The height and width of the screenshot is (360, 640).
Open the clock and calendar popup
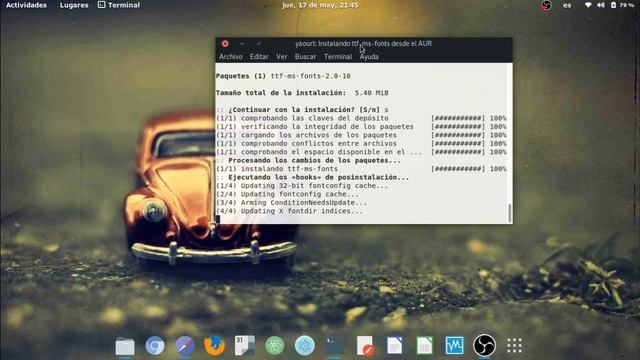pos(320,5)
